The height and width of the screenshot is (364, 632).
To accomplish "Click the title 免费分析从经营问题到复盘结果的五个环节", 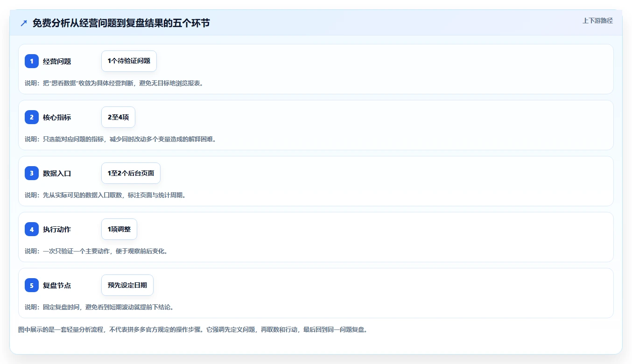I will 121,23.
